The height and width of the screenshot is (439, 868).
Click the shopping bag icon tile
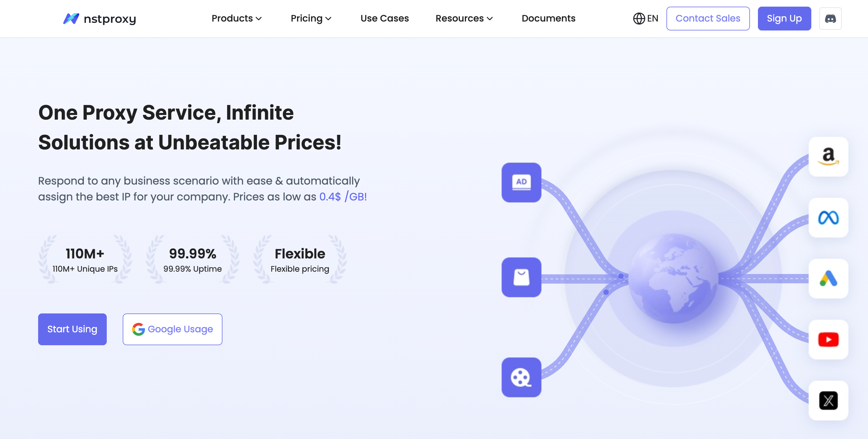(x=521, y=277)
